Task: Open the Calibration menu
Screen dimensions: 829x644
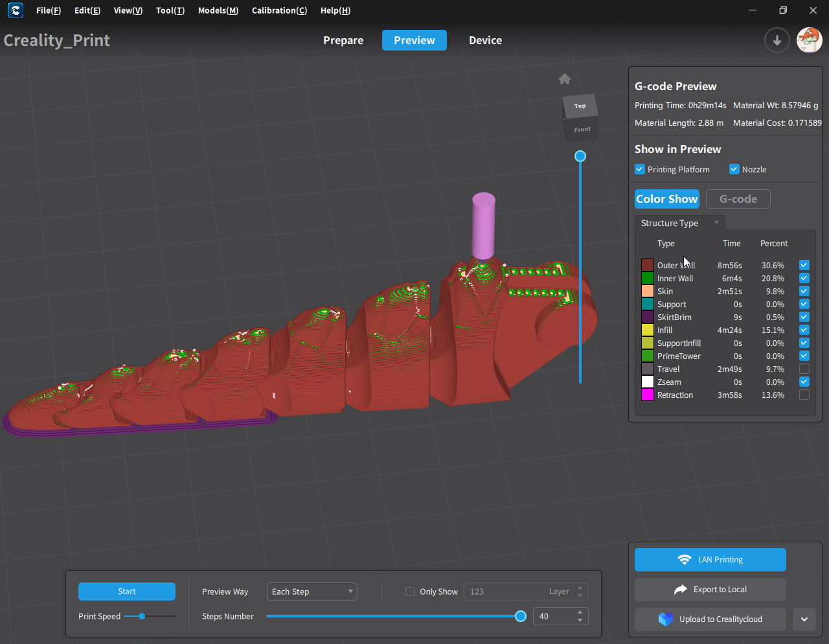Action: 279,10
